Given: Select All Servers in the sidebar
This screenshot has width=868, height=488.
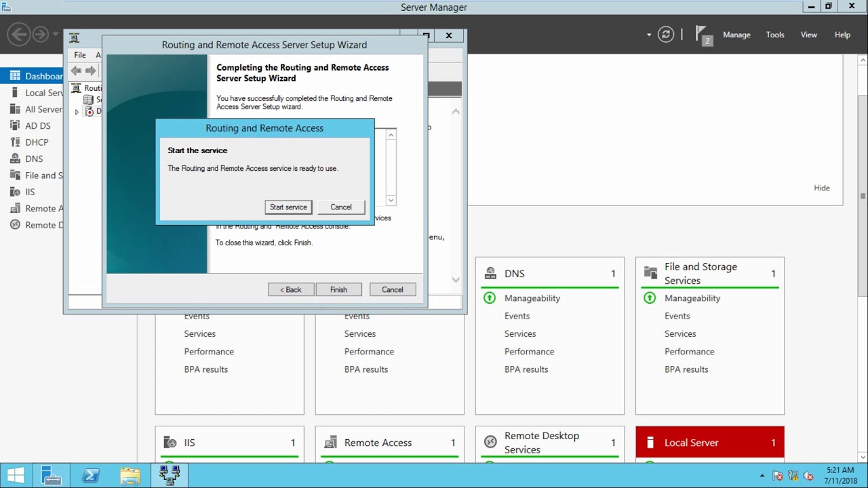Looking at the screenshot, I should point(36,109).
